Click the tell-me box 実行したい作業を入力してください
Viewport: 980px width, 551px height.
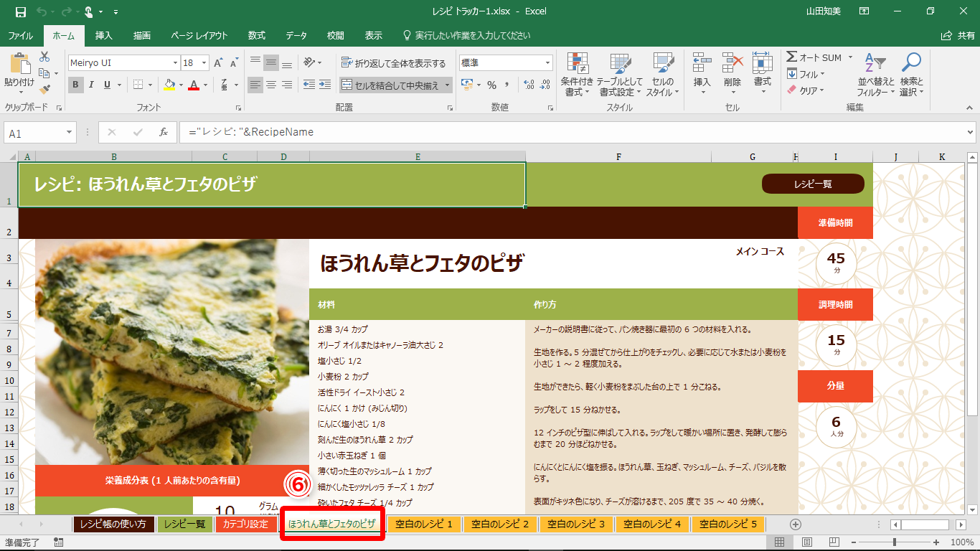click(466, 35)
